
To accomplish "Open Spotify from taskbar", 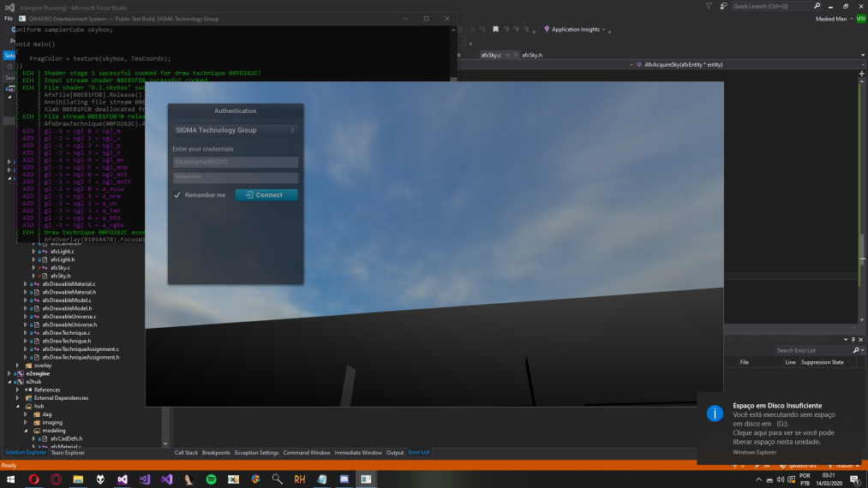I will [x=211, y=479].
